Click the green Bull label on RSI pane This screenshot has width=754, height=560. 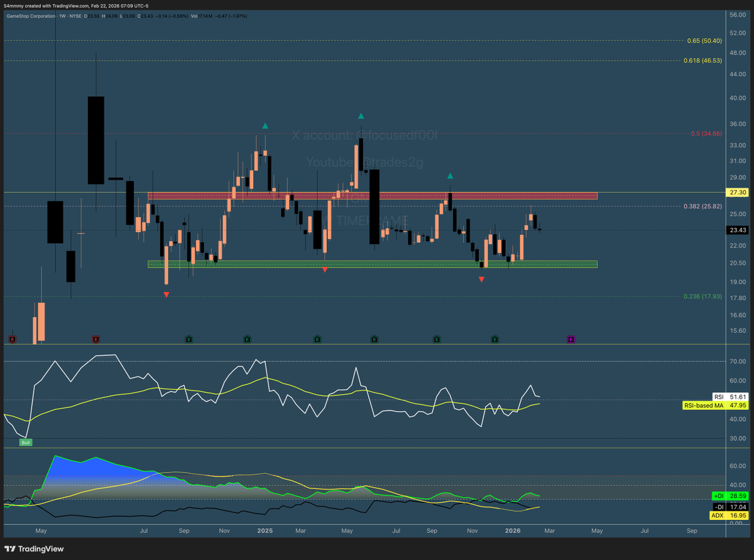pyautogui.click(x=26, y=443)
